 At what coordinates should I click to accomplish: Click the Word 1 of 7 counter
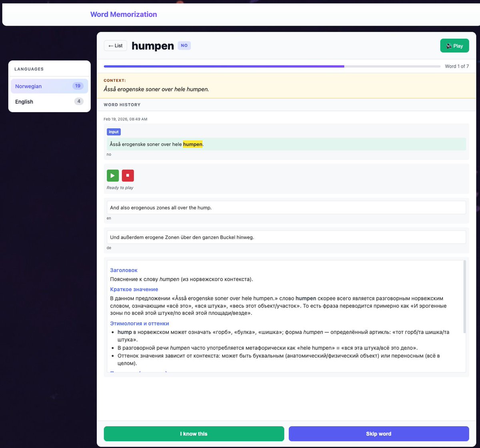[457, 66]
